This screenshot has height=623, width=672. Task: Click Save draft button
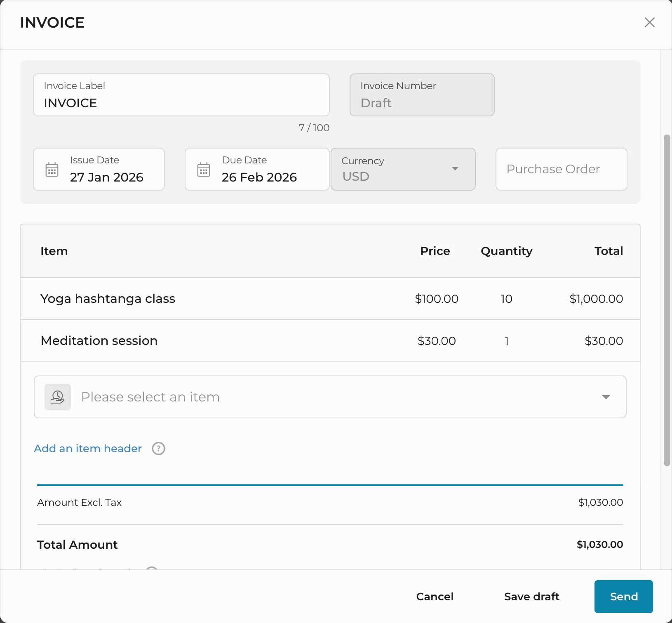(x=531, y=597)
